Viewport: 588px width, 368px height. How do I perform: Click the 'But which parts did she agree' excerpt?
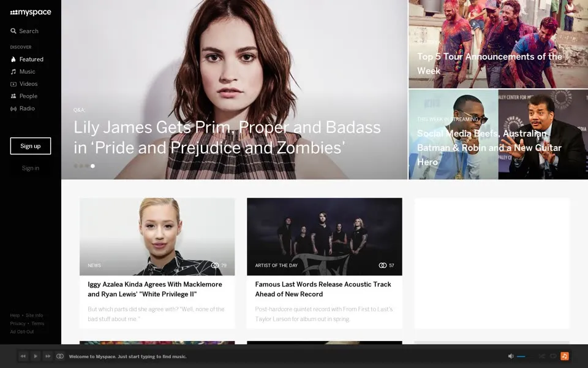156,314
